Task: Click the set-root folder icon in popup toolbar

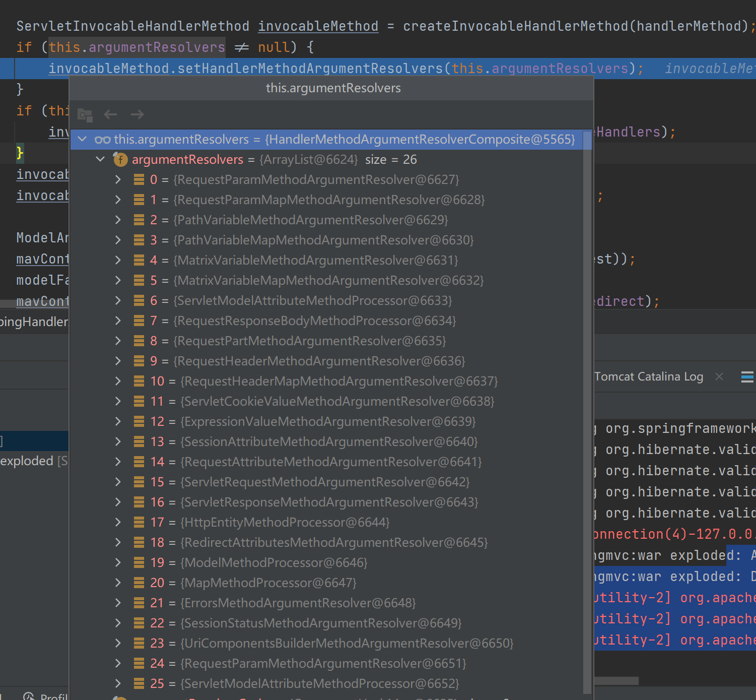Action: click(x=85, y=115)
